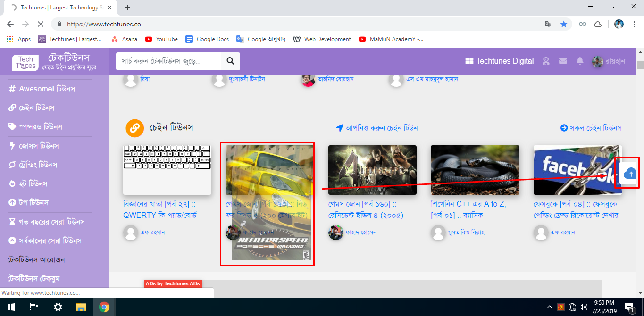Open Chrome menu three dots
644x316 pixels.
coord(634,24)
